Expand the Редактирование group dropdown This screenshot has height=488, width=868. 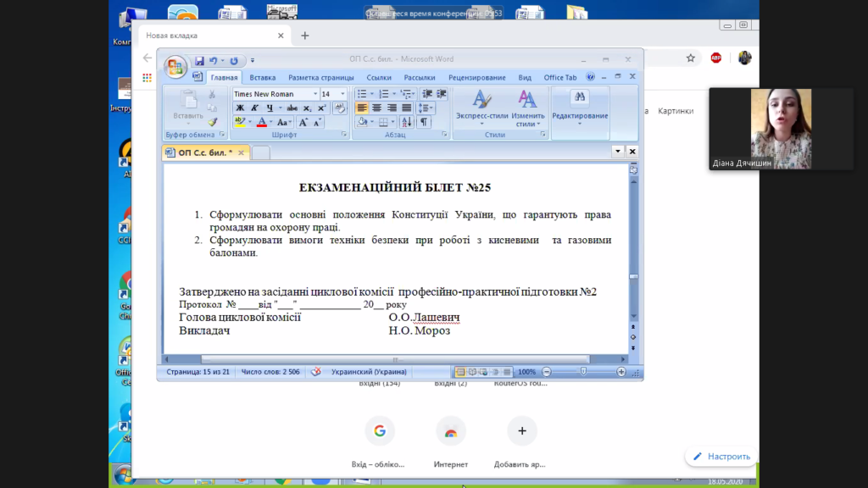(580, 116)
